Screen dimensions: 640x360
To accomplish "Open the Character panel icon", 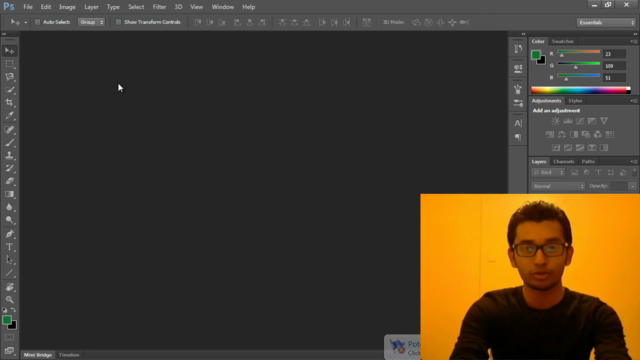I will click(518, 123).
